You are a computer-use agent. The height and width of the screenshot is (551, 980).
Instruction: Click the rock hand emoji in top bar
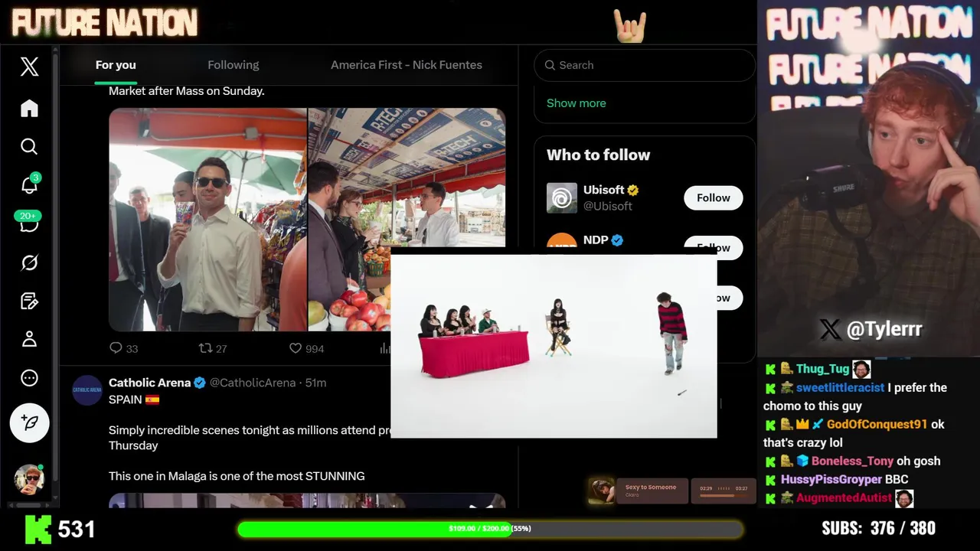(630, 26)
